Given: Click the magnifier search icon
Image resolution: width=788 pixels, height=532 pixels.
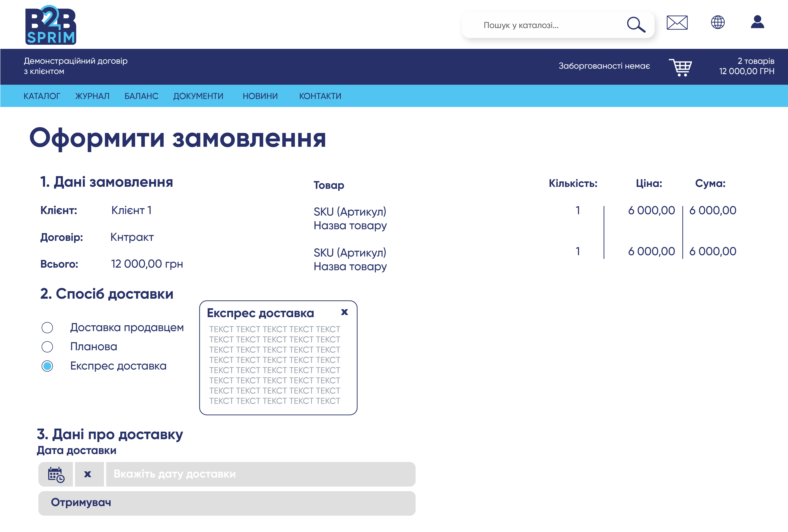Looking at the screenshot, I should [x=636, y=25].
